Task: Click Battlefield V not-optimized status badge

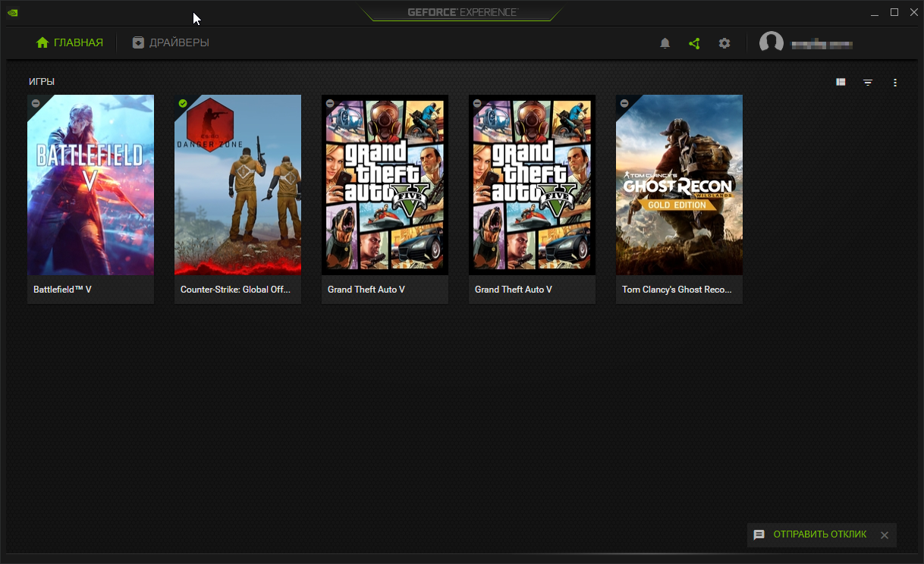Action: point(36,103)
